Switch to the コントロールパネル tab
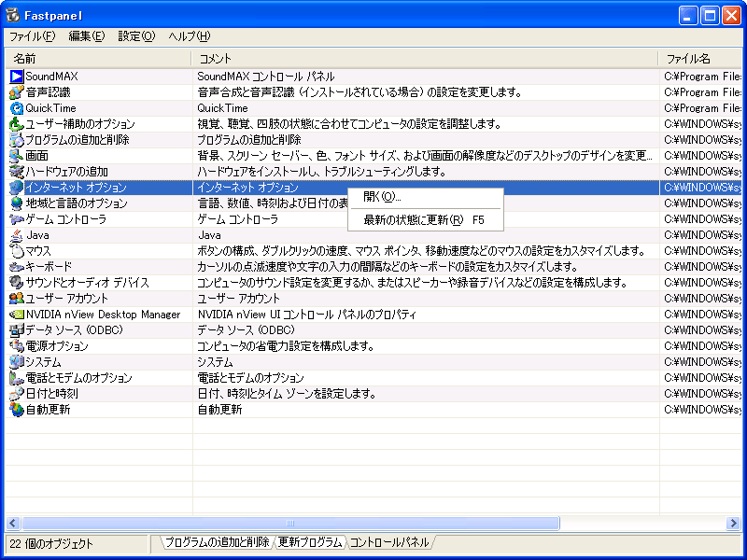Screen dimensions: 747x560 [x=389, y=542]
